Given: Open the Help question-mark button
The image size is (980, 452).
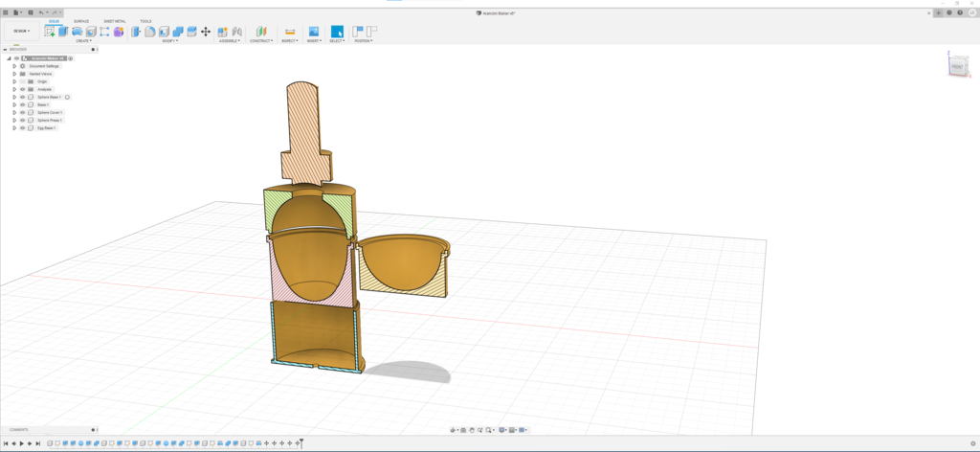Looking at the screenshot, I should click(x=961, y=12).
